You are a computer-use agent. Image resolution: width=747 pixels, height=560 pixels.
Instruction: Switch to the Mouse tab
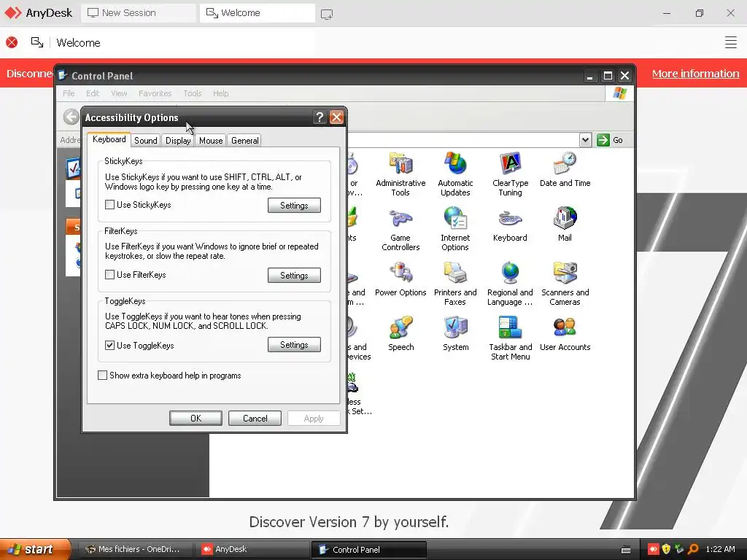pos(211,141)
